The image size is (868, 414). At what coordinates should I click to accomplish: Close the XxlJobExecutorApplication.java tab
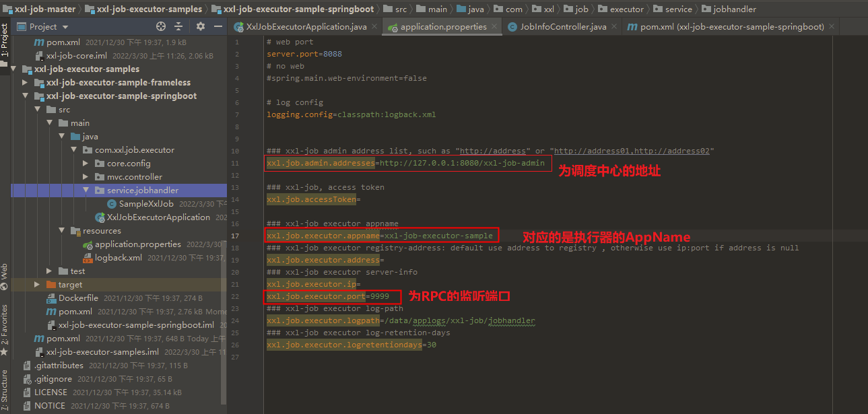pyautogui.click(x=374, y=27)
